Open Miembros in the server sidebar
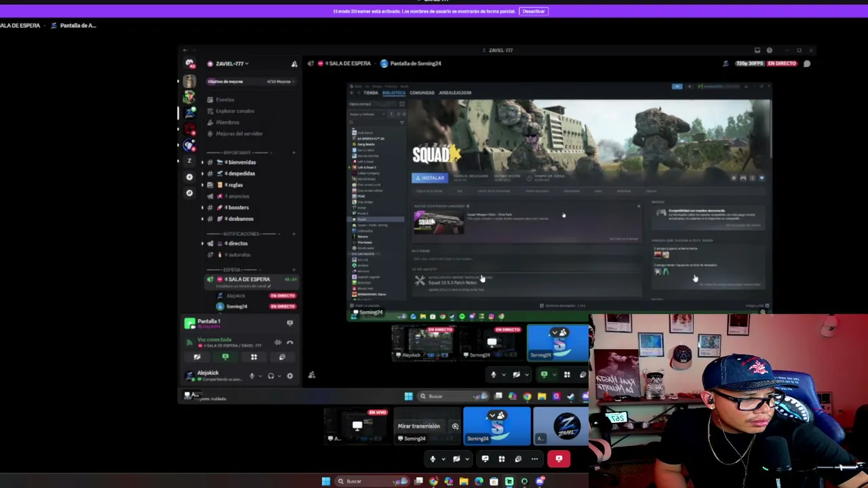The image size is (868, 488). 227,123
